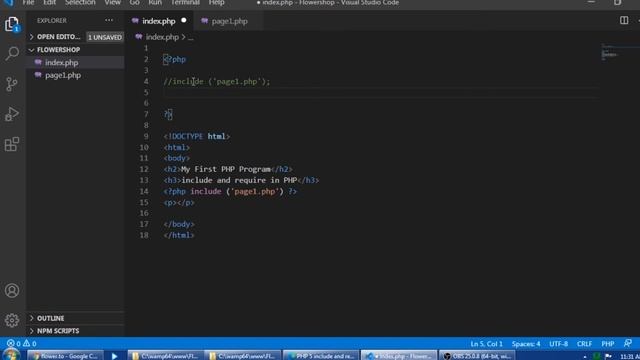Open the Selection menu
This screenshot has height=360, width=640.
(x=80, y=3)
